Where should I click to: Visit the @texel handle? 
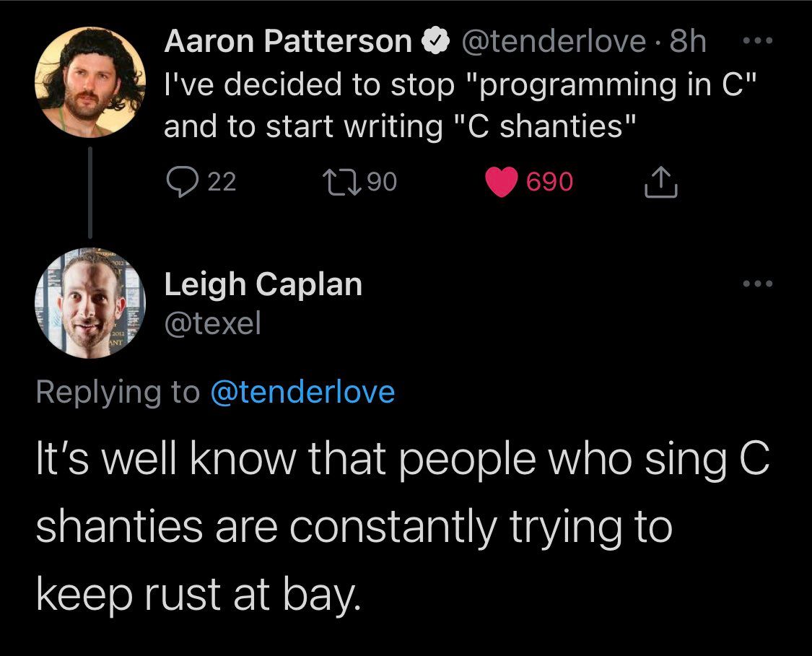[212, 324]
